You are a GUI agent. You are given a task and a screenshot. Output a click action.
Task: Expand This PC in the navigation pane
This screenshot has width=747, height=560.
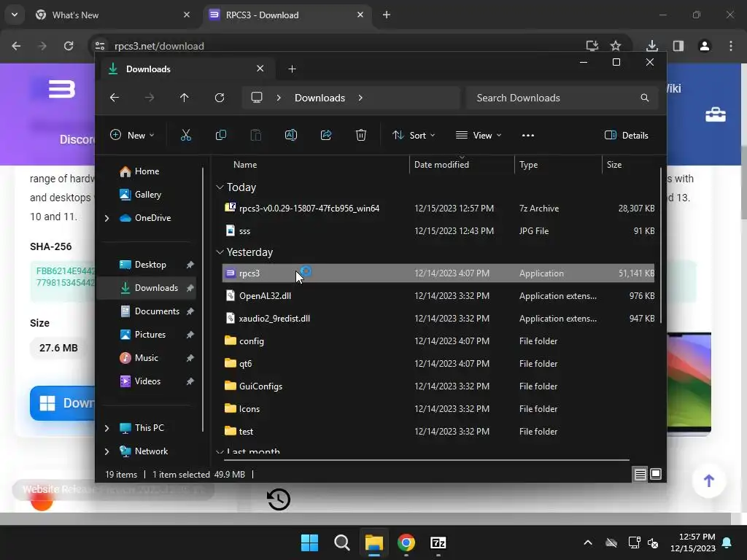pos(107,428)
